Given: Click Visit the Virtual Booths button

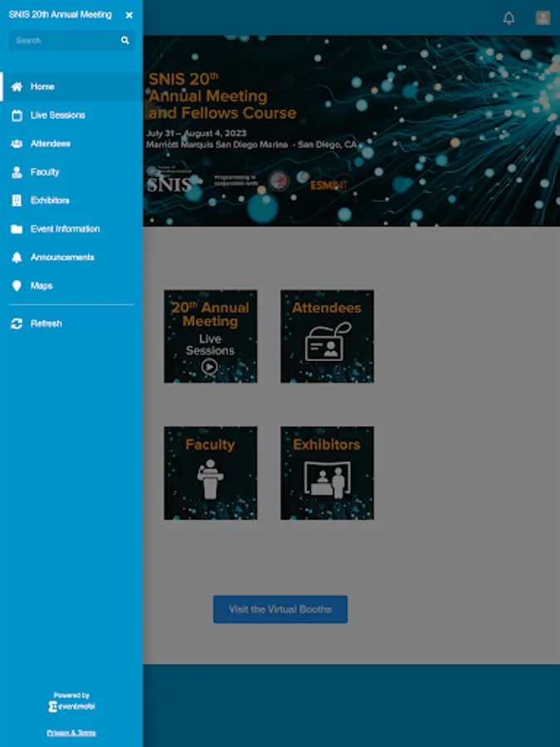Looking at the screenshot, I should pos(280,609).
